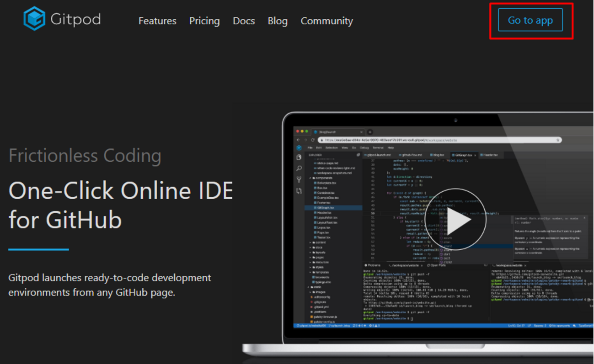Click the Go to app button
Image resolution: width=594 pixels, height=364 pixels.
point(530,21)
